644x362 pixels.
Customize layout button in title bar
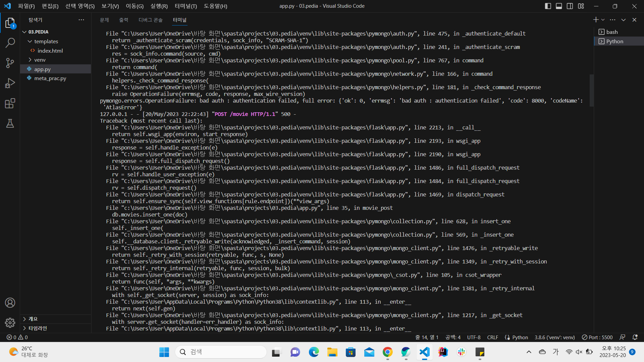581,6
